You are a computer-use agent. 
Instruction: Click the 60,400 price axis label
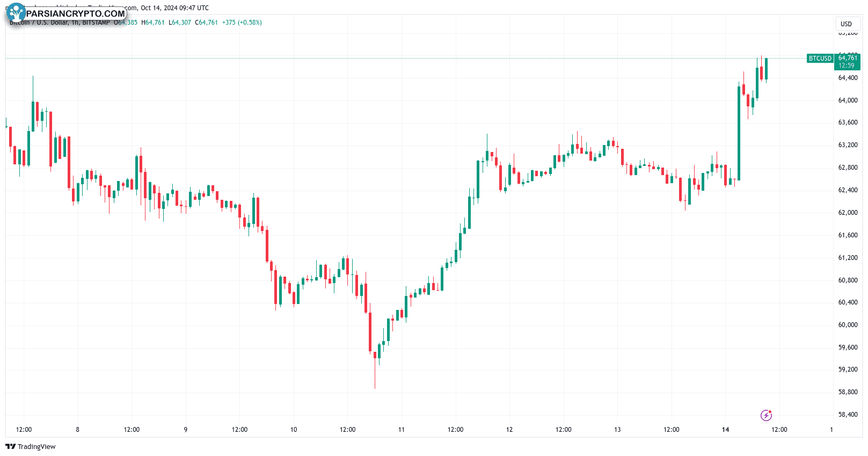tap(848, 302)
